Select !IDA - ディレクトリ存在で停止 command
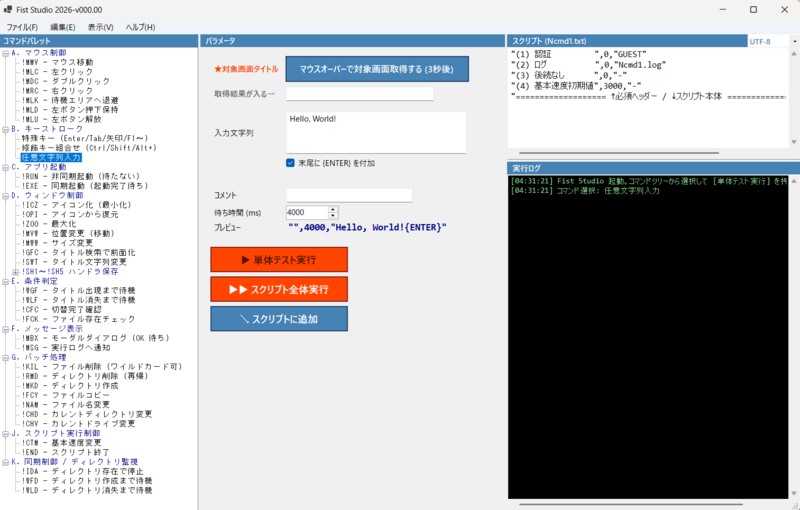The width and height of the screenshot is (800, 510). 83,472
